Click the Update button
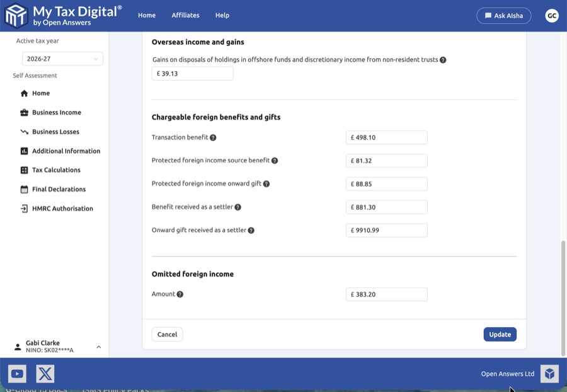The image size is (567, 392). (500, 335)
